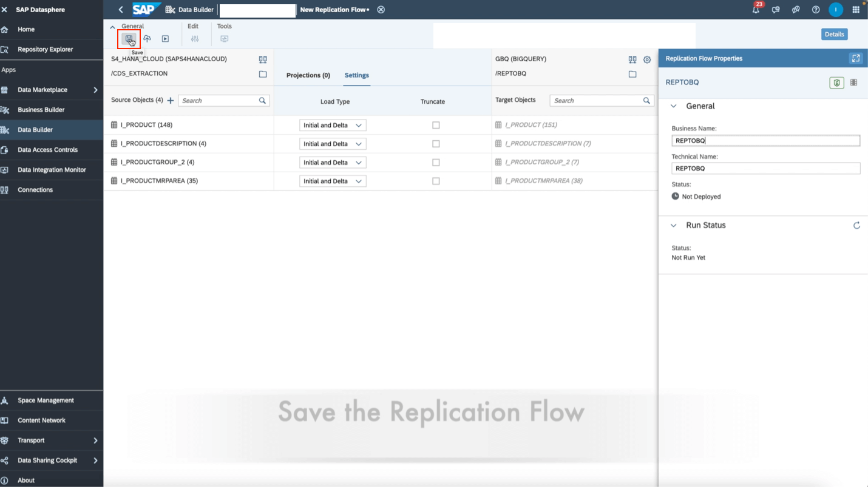Toggle Truncate for I_PRODUCTMRPAREA
The height and width of the screenshot is (489, 868).
coord(435,181)
